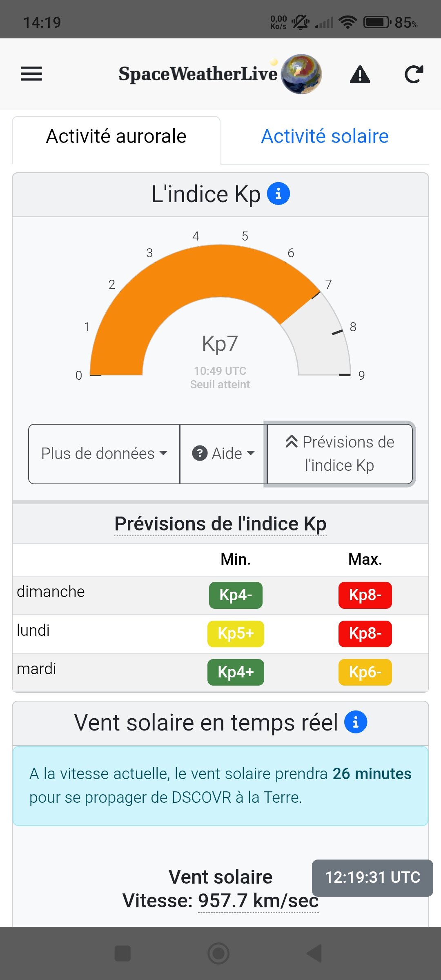
Task: Tap the Android recent apps square
Action: coord(122,953)
